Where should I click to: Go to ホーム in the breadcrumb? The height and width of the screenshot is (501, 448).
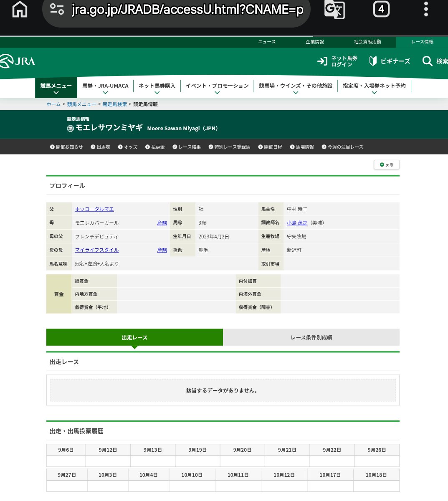click(x=53, y=104)
